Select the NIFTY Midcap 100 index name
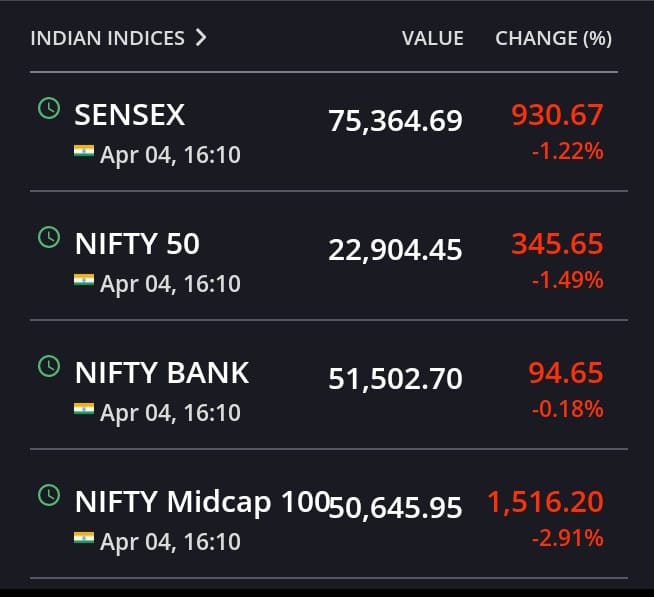Image resolution: width=654 pixels, height=597 pixels. 203,501
